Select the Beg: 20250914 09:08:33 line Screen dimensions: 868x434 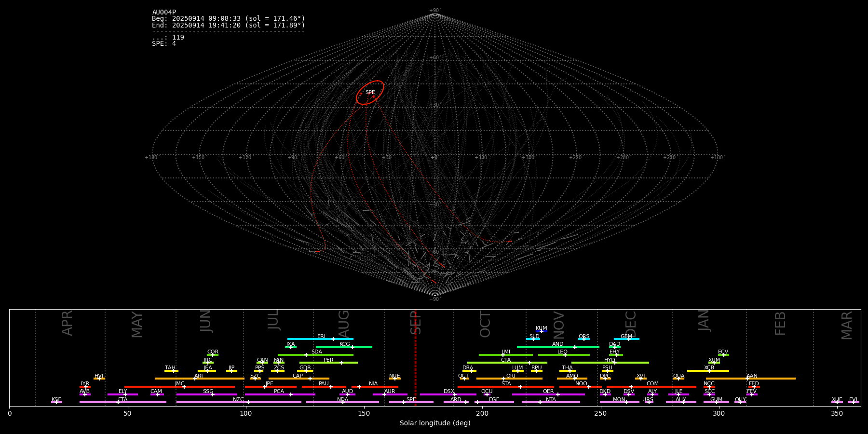click(229, 18)
